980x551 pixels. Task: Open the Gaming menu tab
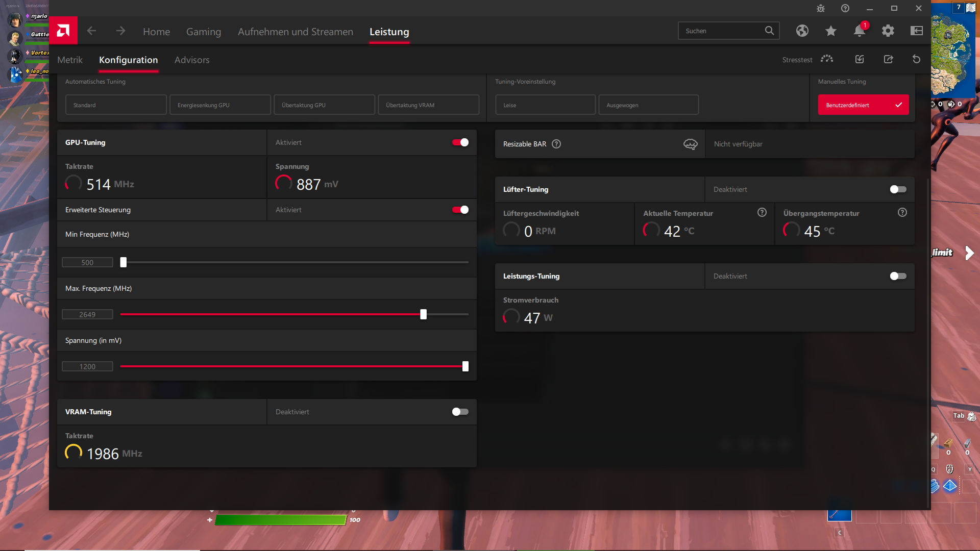coord(203,32)
